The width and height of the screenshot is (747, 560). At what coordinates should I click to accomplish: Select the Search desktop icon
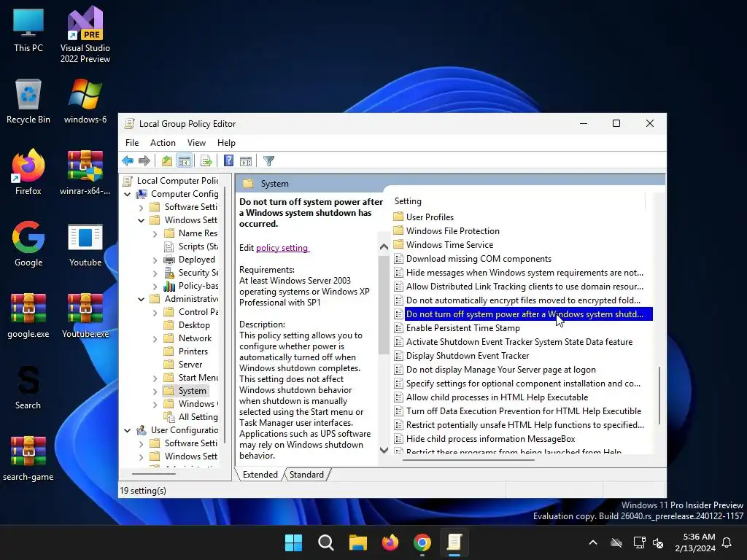(x=28, y=387)
